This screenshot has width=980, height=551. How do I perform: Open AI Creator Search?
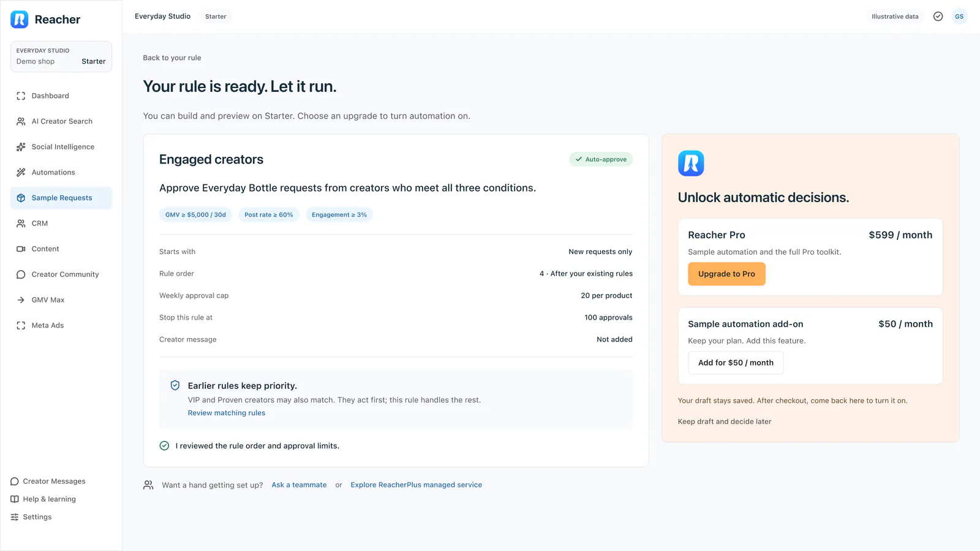61,121
